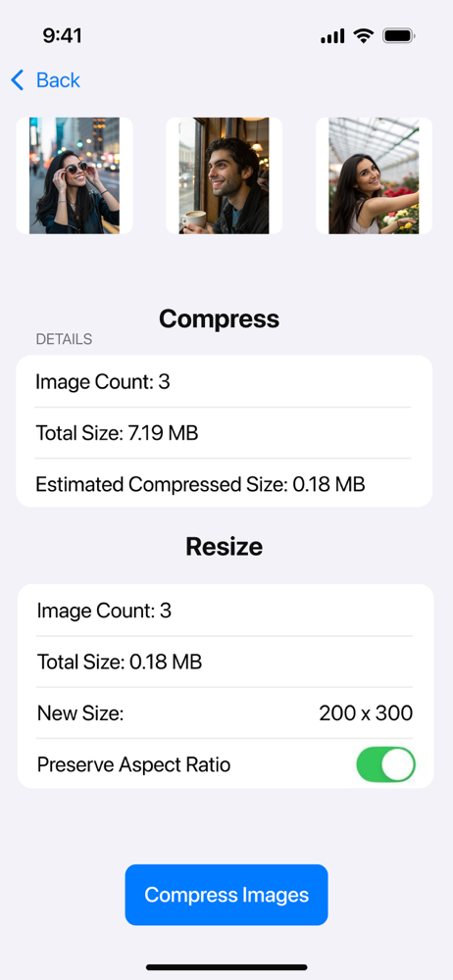Image resolution: width=453 pixels, height=980 pixels.
Task: Tap Total Size 0.18 MB row
Action: tap(226, 661)
